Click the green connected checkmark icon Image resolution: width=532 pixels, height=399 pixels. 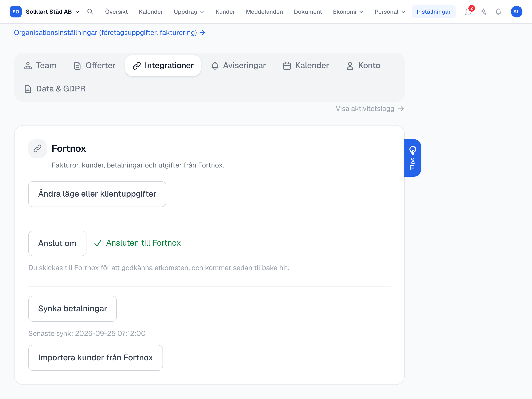98,243
